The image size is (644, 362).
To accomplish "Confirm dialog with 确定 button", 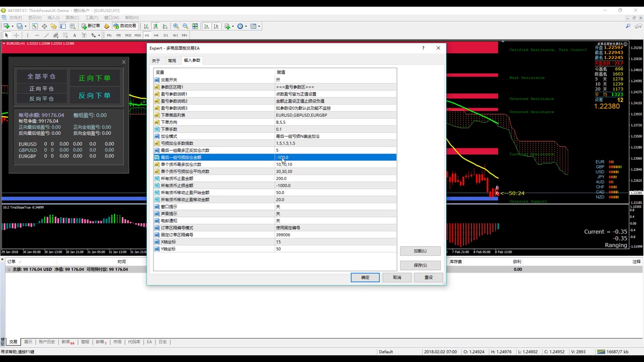I will tap(365, 278).
